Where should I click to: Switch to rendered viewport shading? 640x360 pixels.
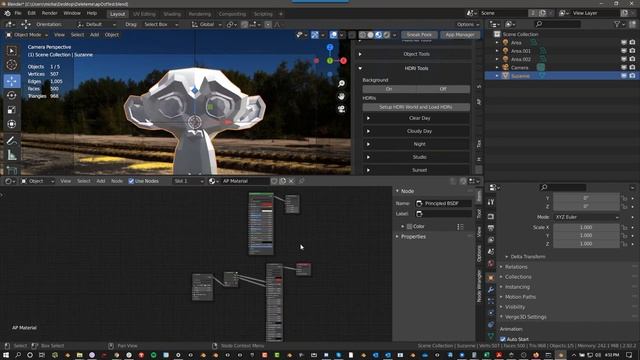coord(387,35)
